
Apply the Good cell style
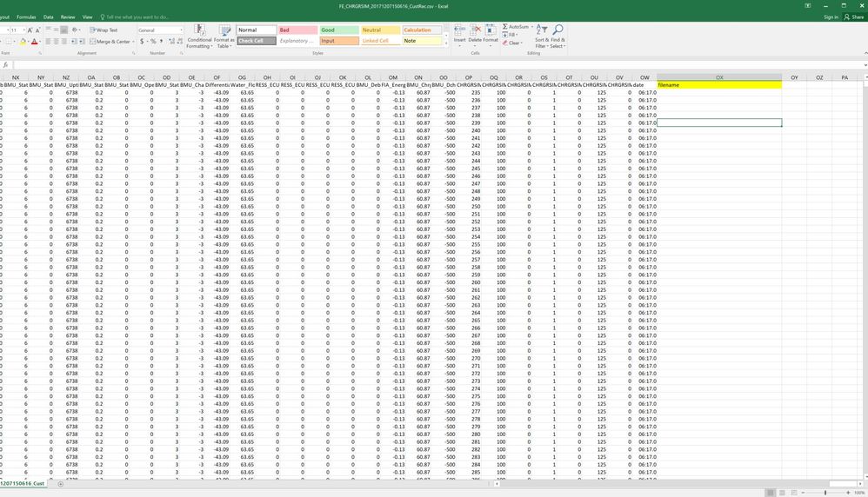click(339, 30)
